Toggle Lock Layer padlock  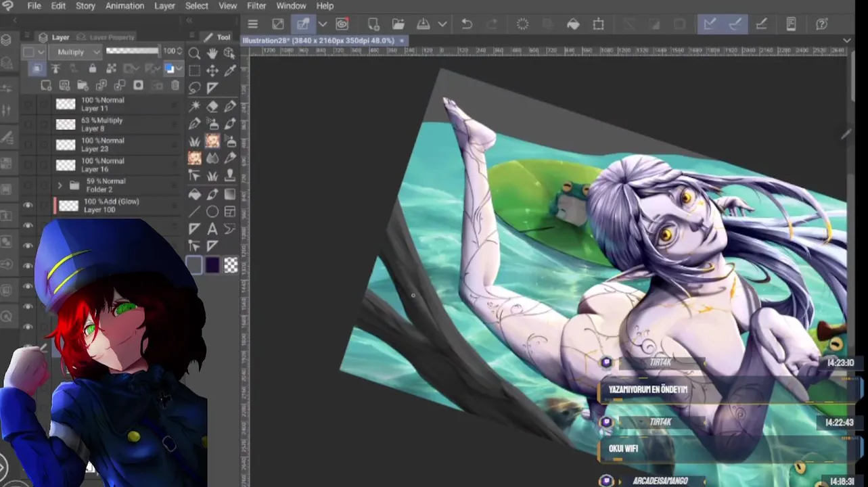(x=92, y=68)
